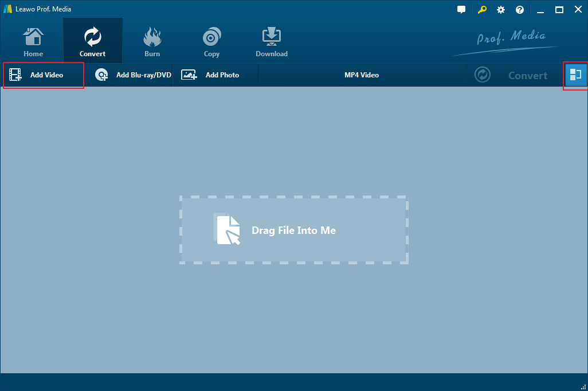Maximize the Leawo Prof. Media window
The image size is (588, 391).
pyautogui.click(x=559, y=10)
